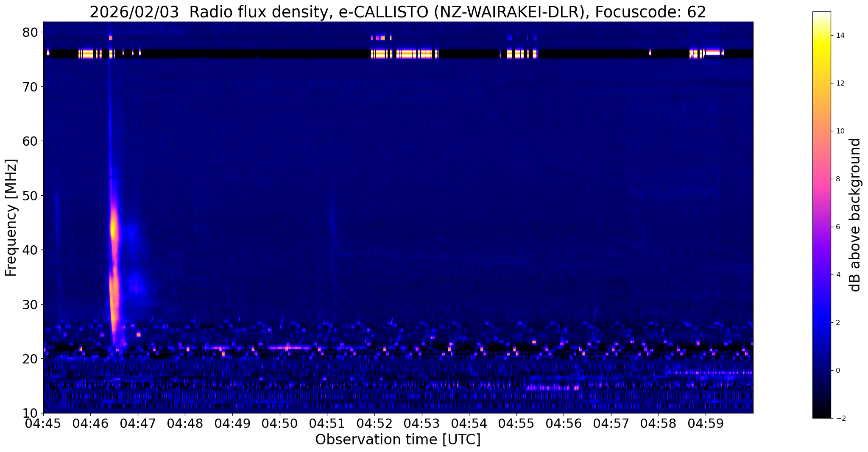
Task: Click the black bottom end of the colorbar
Action: tap(821, 415)
